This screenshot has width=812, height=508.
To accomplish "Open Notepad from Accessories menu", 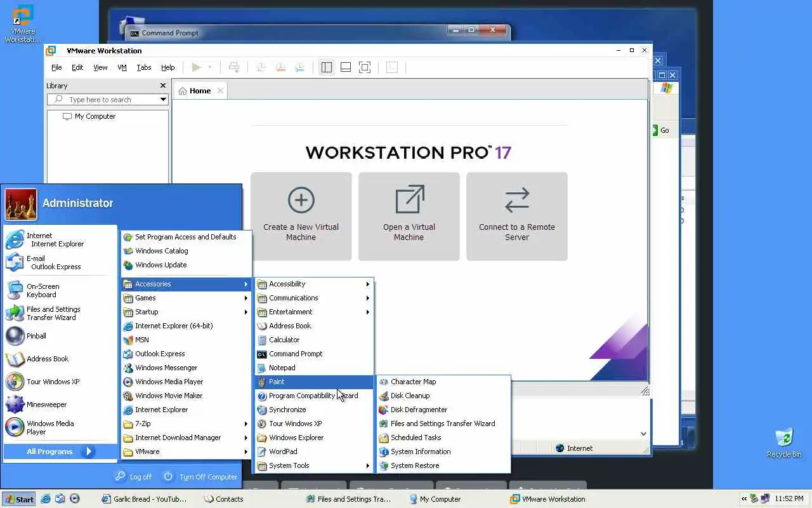I will [314, 368].
